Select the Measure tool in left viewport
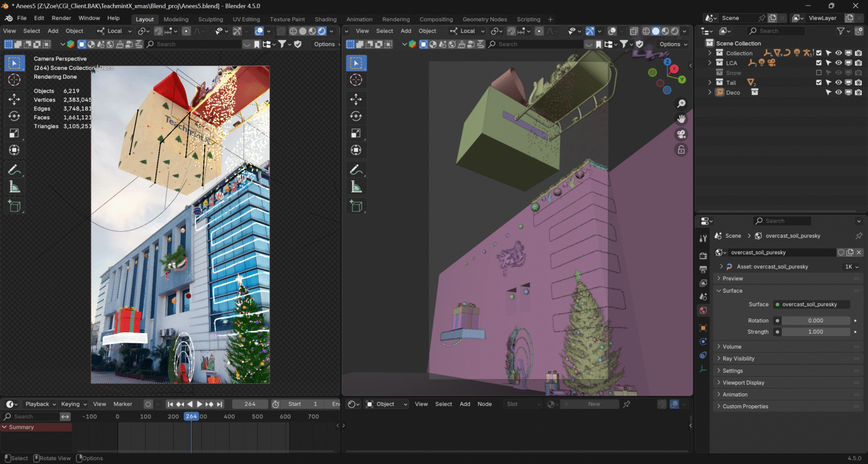This screenshot has width=868, height=464. pyautogui.click(x=15, y=187)
